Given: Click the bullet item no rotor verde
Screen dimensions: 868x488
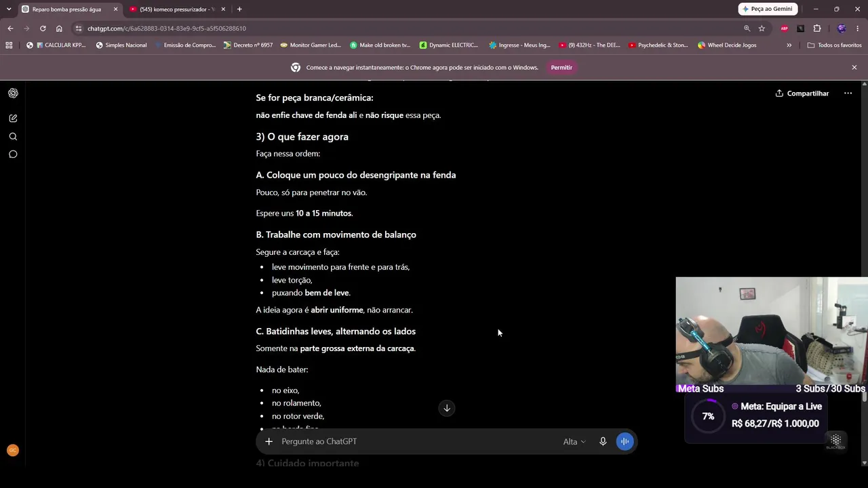Looking at the screenshot, I should click(298, 416).
